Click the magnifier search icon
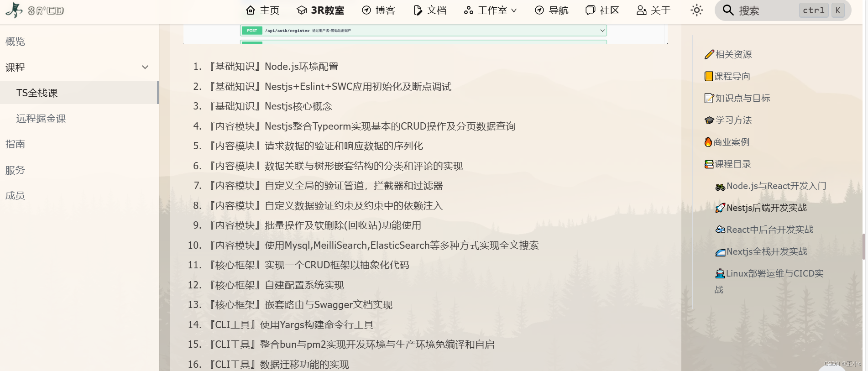868x371 pixels. pos(728,10)
